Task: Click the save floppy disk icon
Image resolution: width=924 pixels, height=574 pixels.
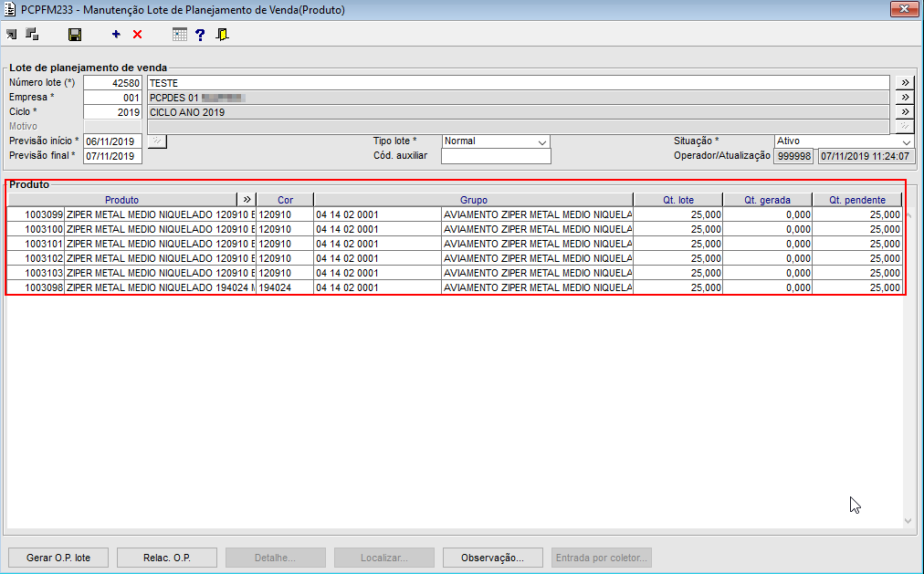Action: pos(75,35)
